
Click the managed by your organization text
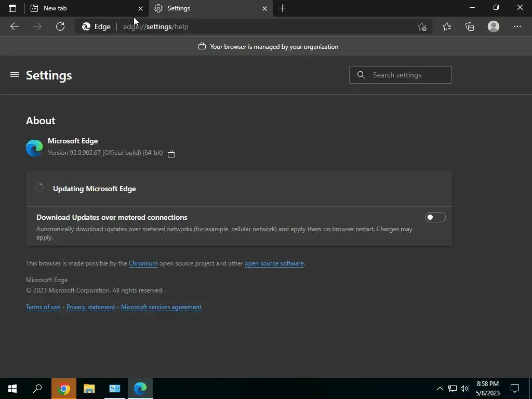click(x=274, y=46)
